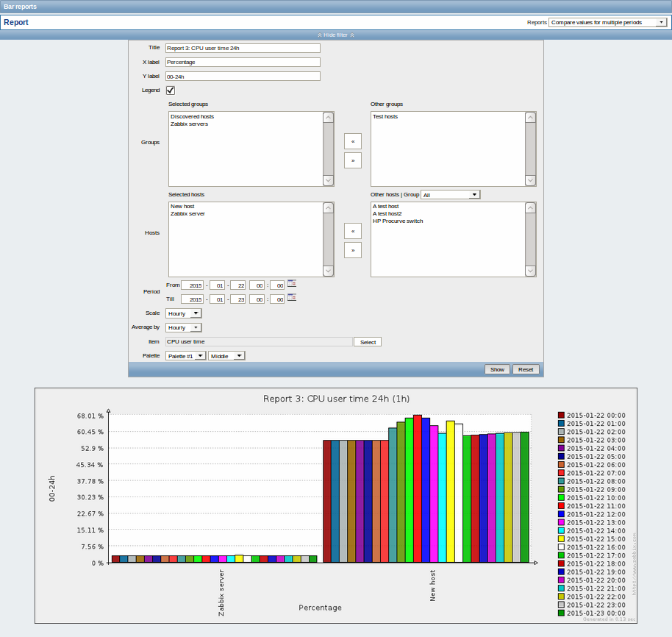Click Other hosts list scroll down arrow
Viewport: 672px width, 637px height.
(531, 271)
